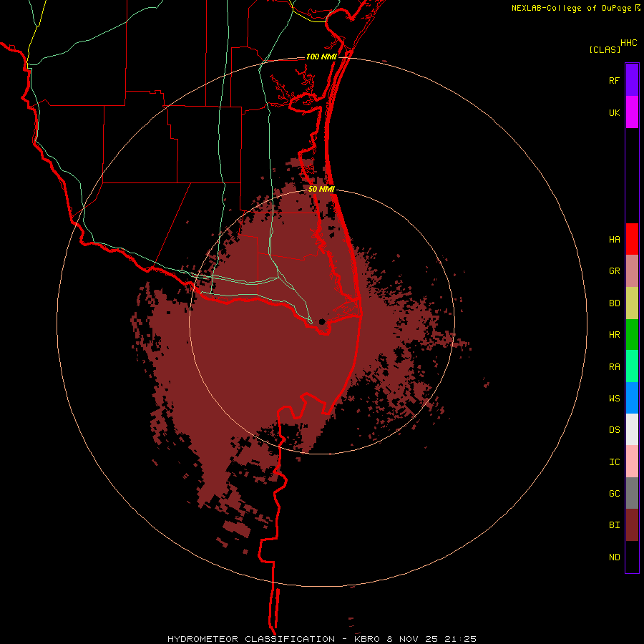Click the UK magenta legend swatch
The height and width of the screenshot is (644, 644).
tap(632, 112)
